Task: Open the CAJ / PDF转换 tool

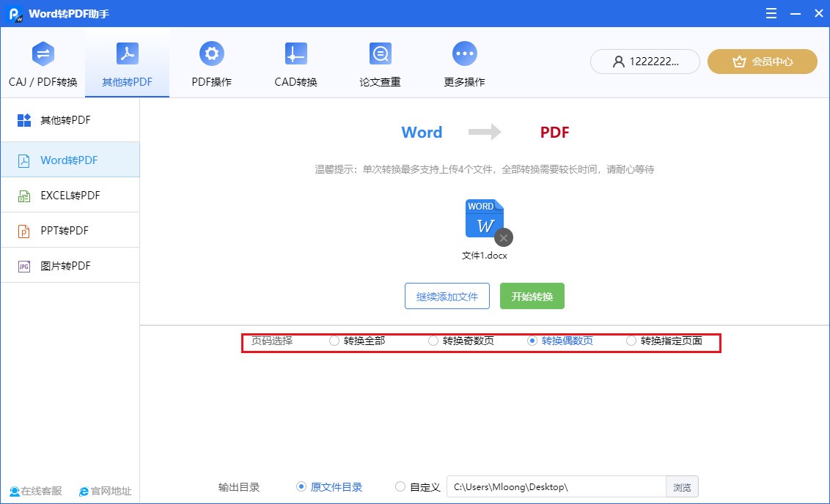Action: [43, 64]
